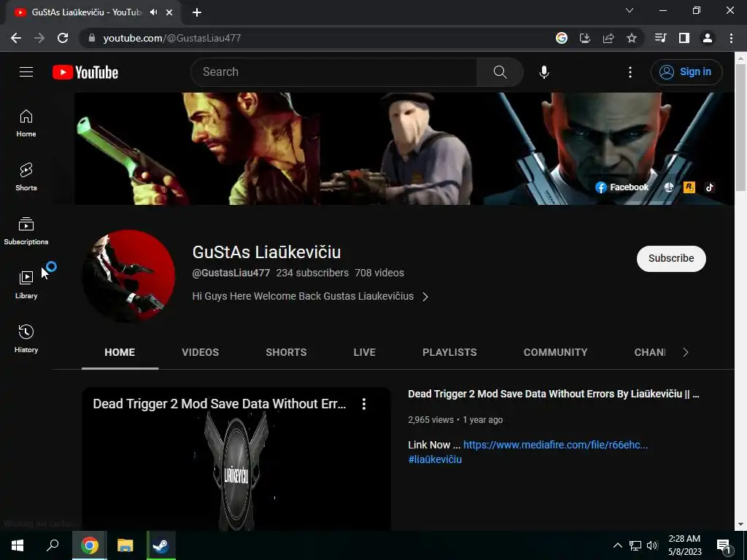Open the network status icon in system tray
Screen dimensions: 747x560
[635, 545]
